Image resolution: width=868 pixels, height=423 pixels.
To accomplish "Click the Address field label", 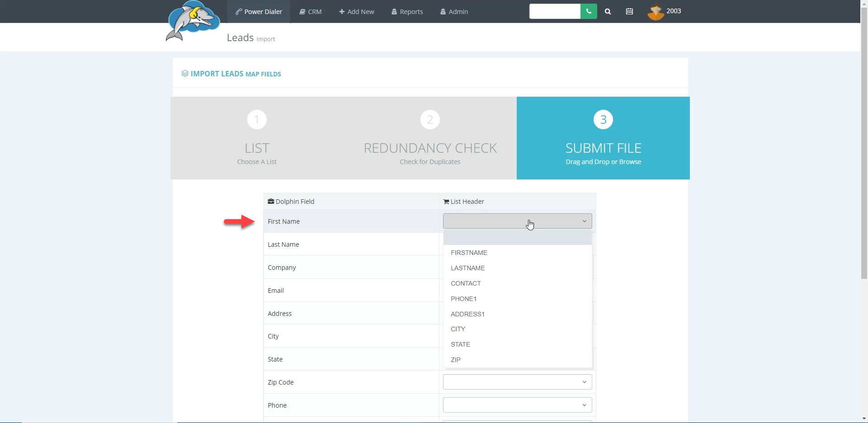I will tap(279, 314).
